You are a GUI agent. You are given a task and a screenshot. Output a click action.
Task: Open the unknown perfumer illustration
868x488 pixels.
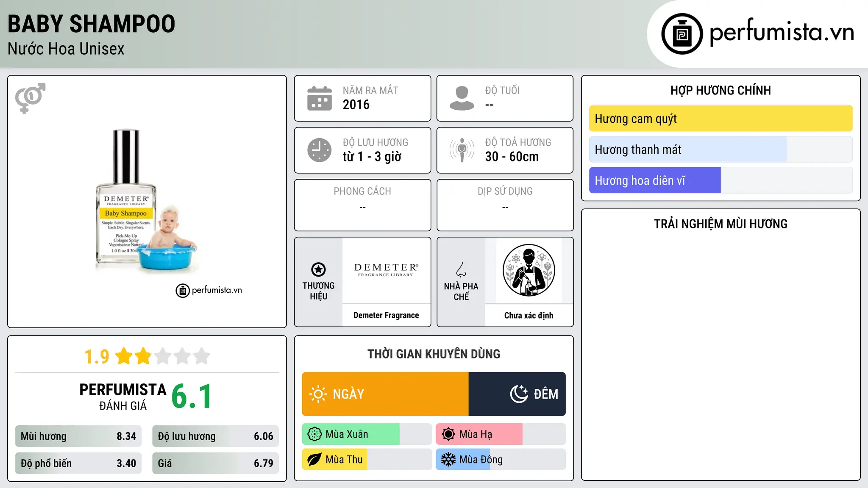tap(529, 270)
